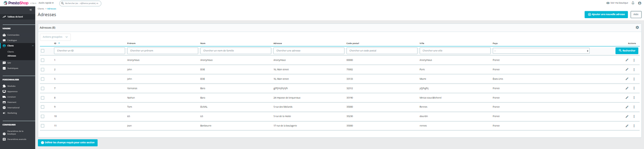Select checkbox for address ID 8
This screenshot has height=149, width=644.
point(43,97)
